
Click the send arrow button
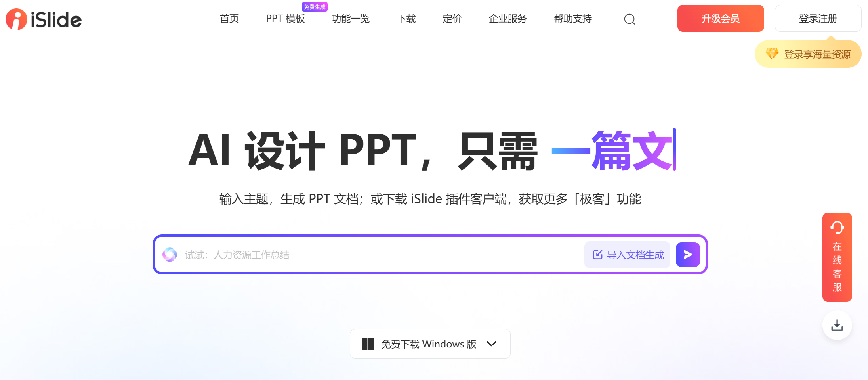coord(688,255)
